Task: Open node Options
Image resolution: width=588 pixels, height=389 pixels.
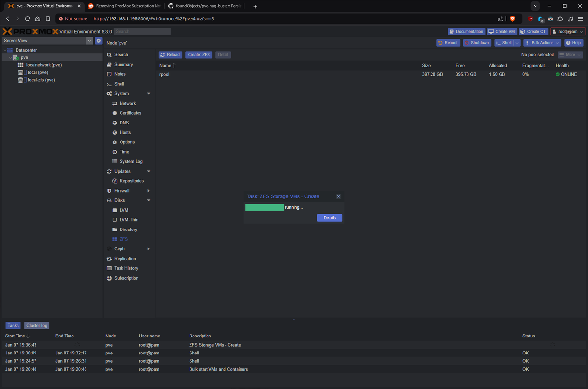Action: [x=127, y=142]
